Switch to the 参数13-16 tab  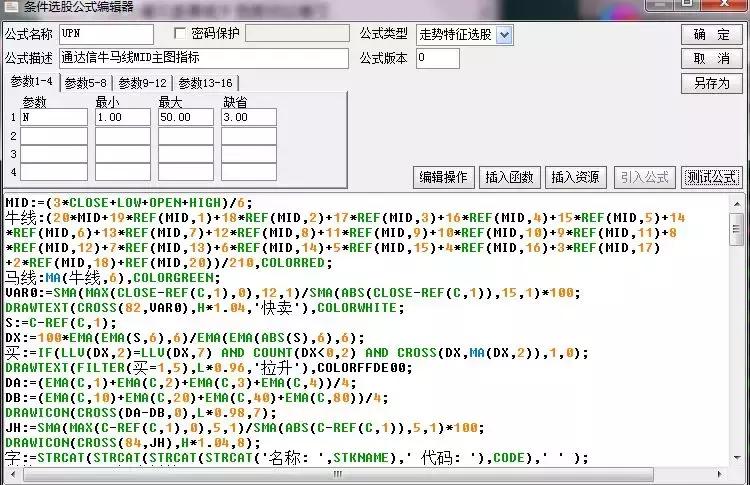(206, 83)
